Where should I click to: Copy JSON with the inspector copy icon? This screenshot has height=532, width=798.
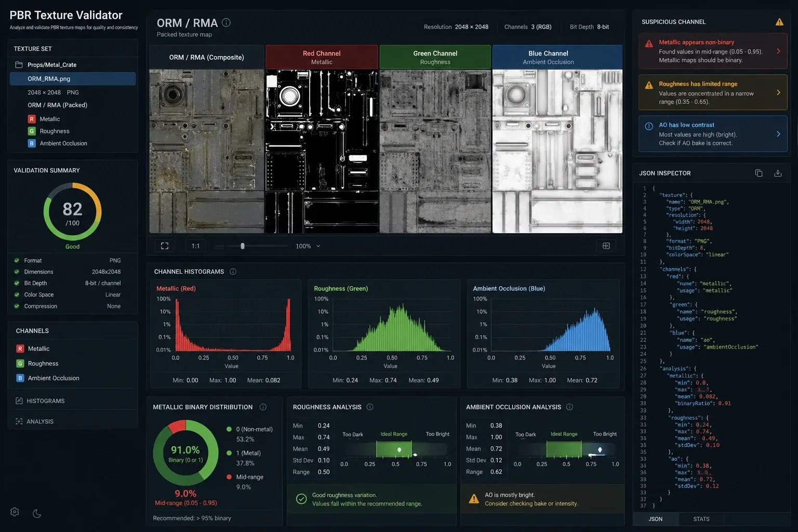759,173
